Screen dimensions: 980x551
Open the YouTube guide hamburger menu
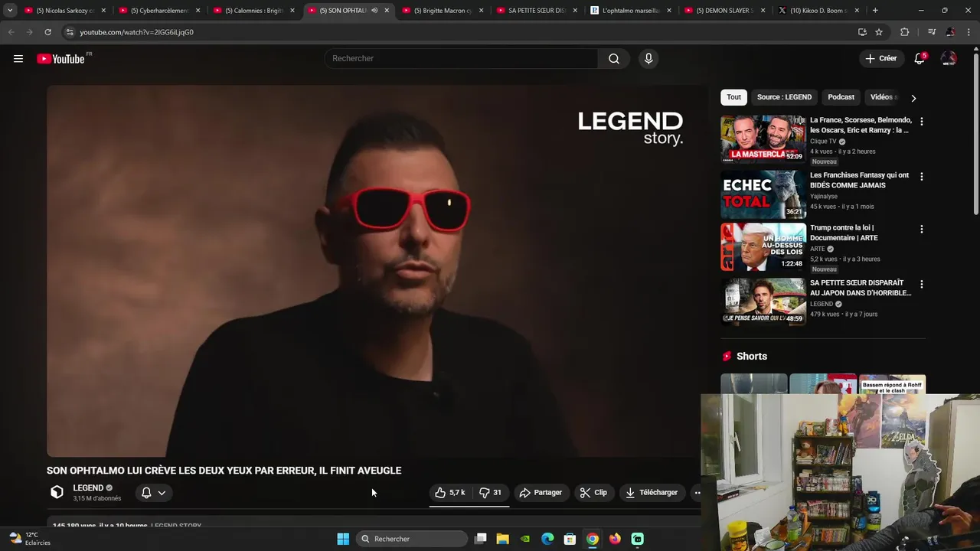click(18, 59)
